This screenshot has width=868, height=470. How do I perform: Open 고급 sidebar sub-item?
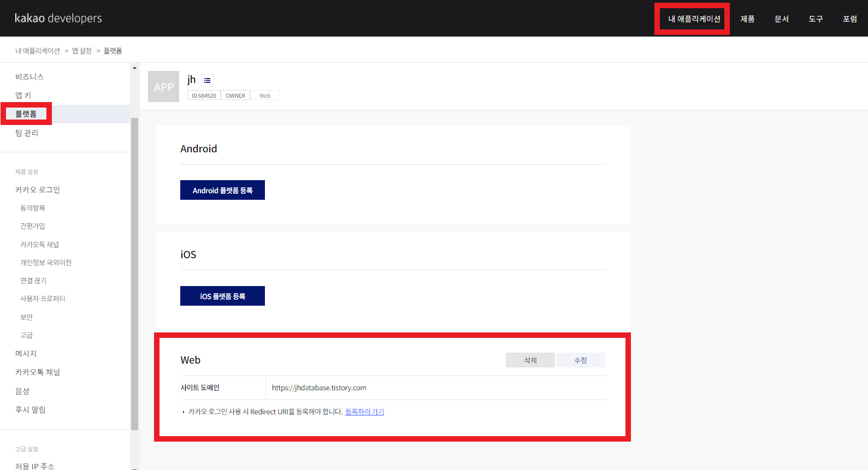tap(26, 335)
